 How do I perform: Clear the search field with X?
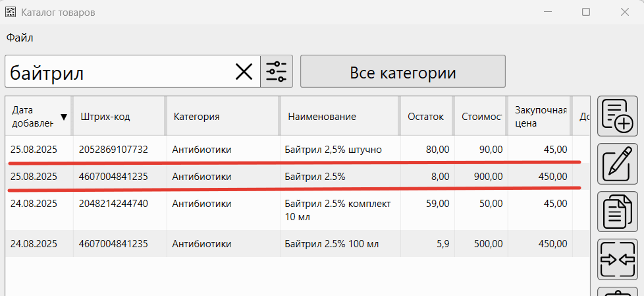coord(244,72)
